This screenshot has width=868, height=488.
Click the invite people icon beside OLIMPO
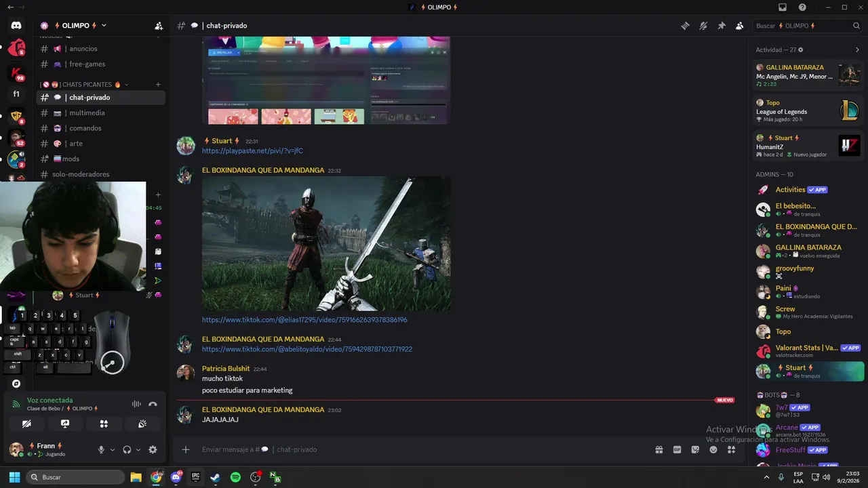pyautogui.click(x=159, y=26)
